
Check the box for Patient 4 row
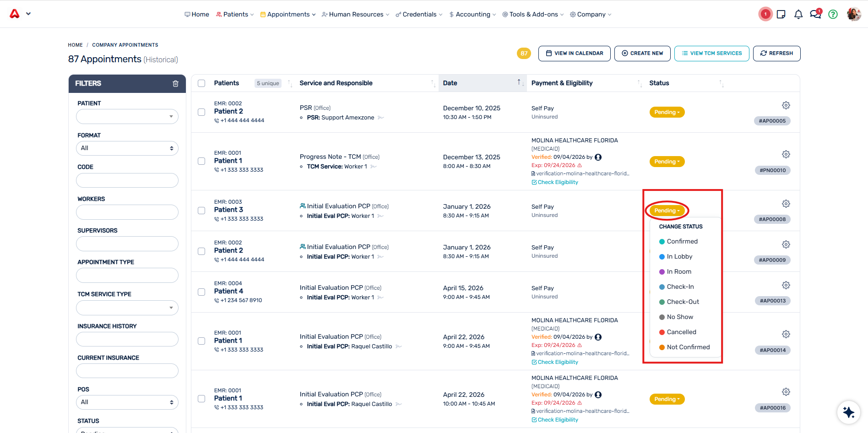pos(201,292)
